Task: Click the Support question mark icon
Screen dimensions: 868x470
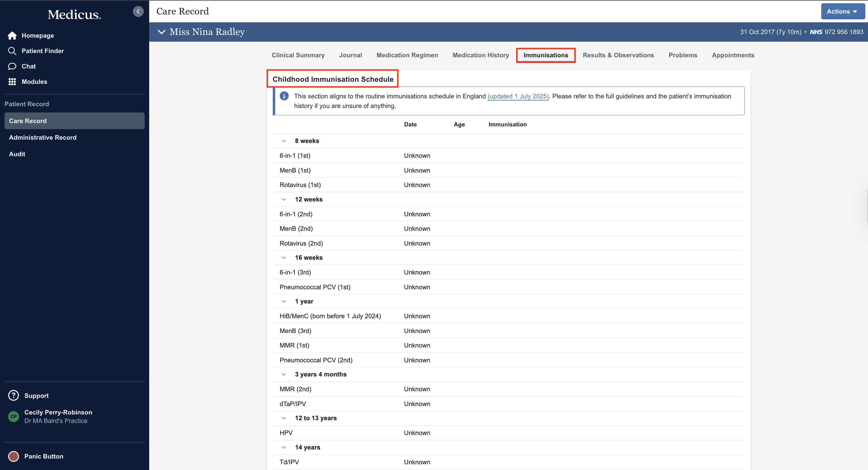Action: pos(14,395)
